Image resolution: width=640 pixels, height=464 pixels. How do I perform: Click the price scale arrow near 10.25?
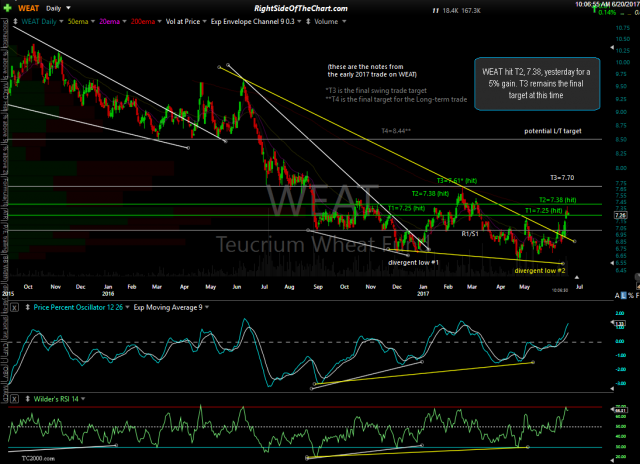click(612, 48)
